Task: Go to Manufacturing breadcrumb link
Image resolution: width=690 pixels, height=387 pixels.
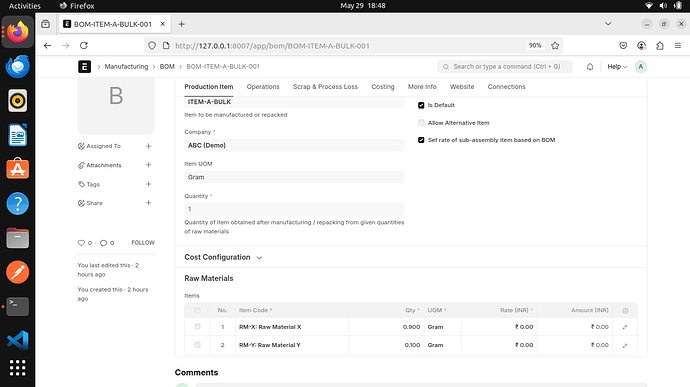Action: (126, 66)
